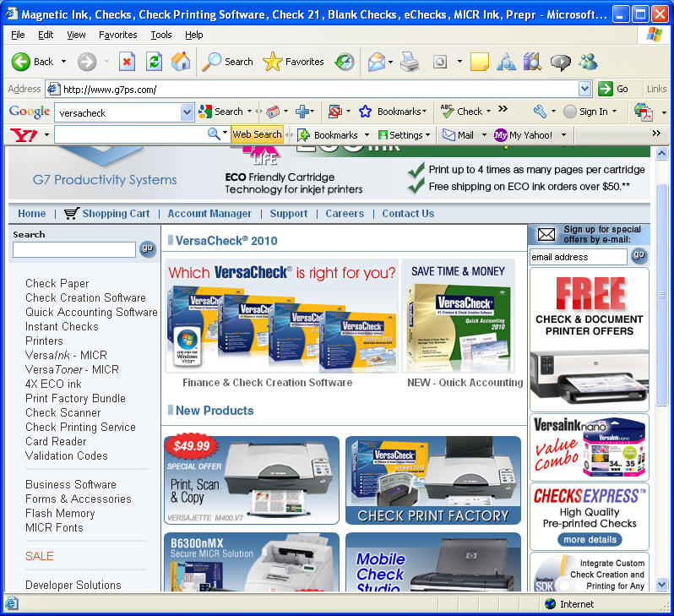Click the email envelope signup icon
674x616 pixels.
click(546, 234)
